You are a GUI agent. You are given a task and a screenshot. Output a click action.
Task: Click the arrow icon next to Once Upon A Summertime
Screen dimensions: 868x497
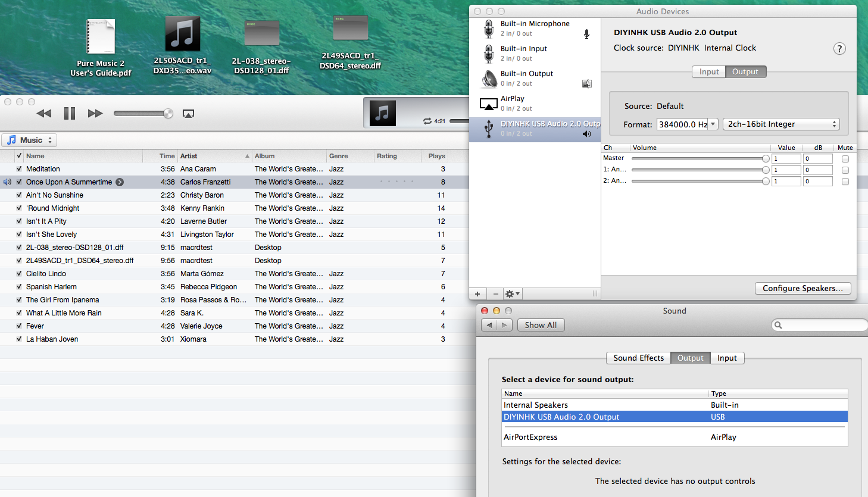click(120, 182)
